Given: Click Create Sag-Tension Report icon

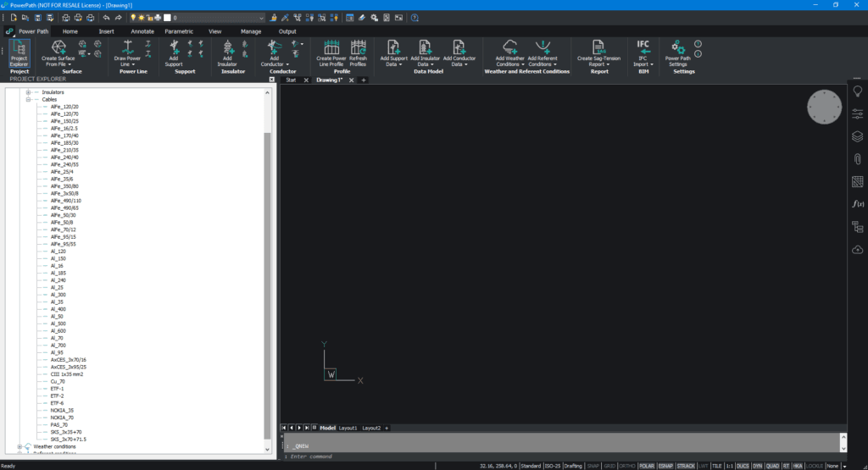Looking at the screenshot, I should pyautogui.click(x=598, y=47).
